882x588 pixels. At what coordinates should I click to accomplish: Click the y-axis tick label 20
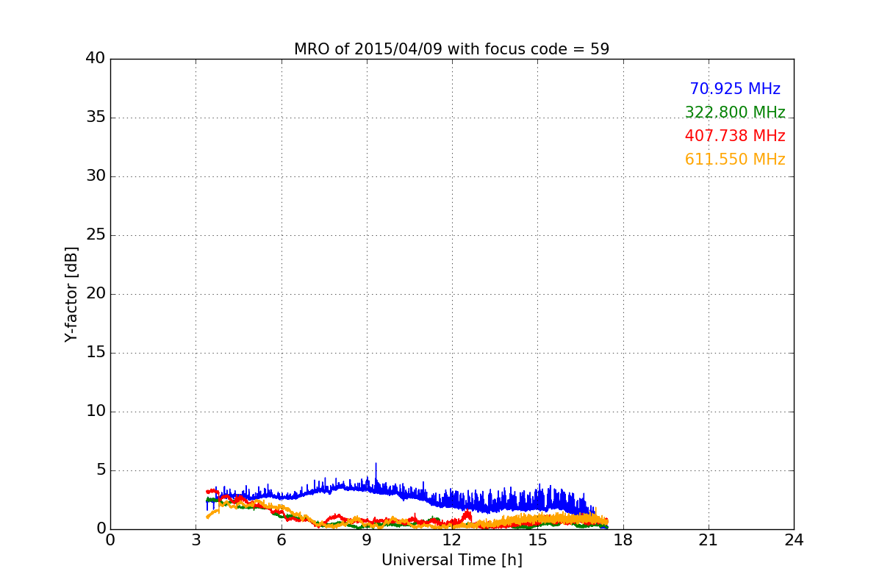pos(96,294)
